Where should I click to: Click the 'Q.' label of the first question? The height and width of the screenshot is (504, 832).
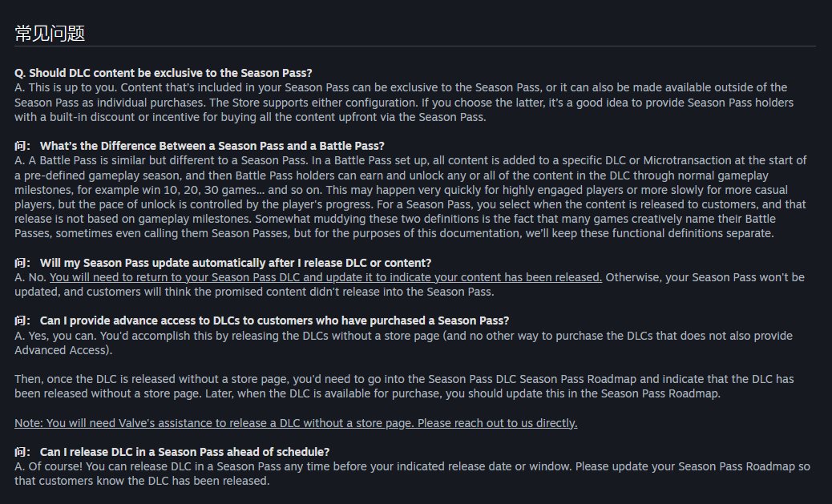(x=19, y=73)
